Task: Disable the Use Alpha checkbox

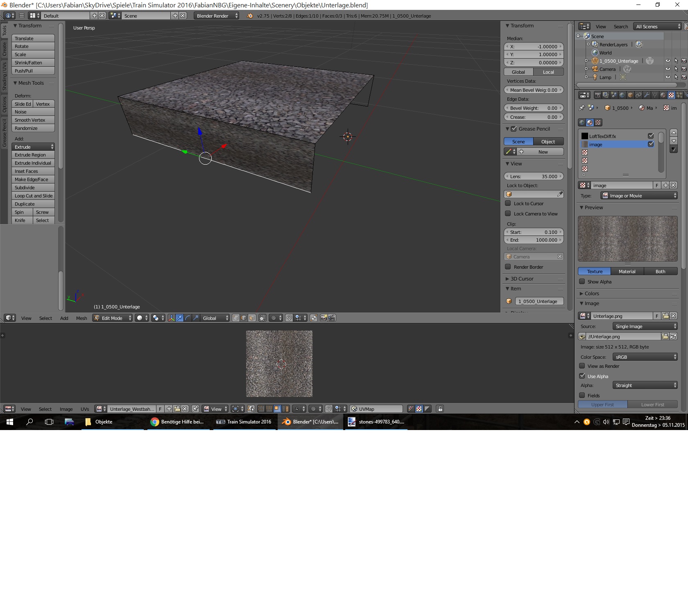Action: tap(582, 376)
